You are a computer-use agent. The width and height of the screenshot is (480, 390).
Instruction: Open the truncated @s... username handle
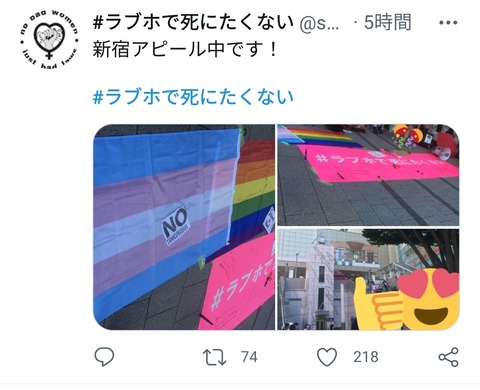[x=319, y=23]
